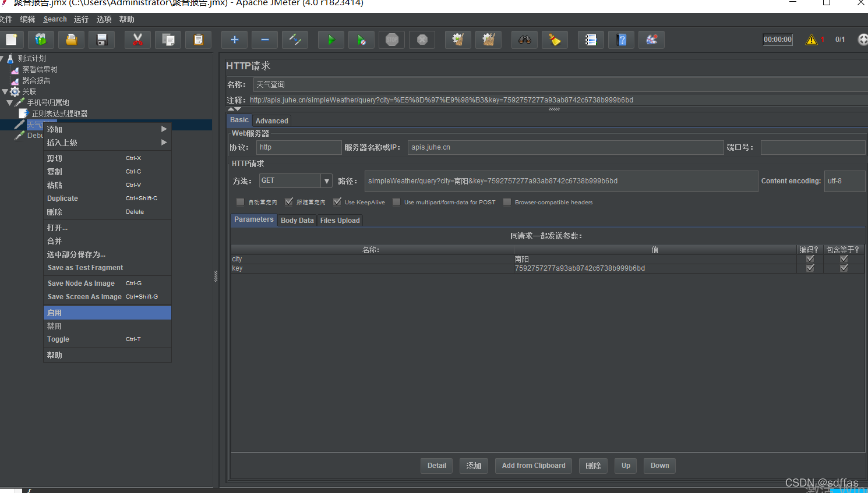Image resolution: width=868 pixels, height=493 pixels.
Task: Click Start no pauses icon
Action: pos(361,40)
